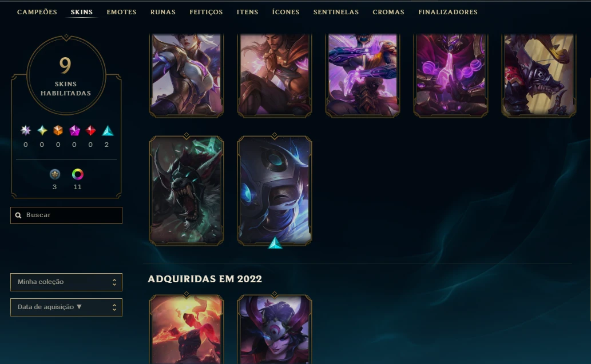The width and height of the screenshot is (591, 364).
Task: Click the teal triangle Legacy tier icon
Action: [108, 131]
